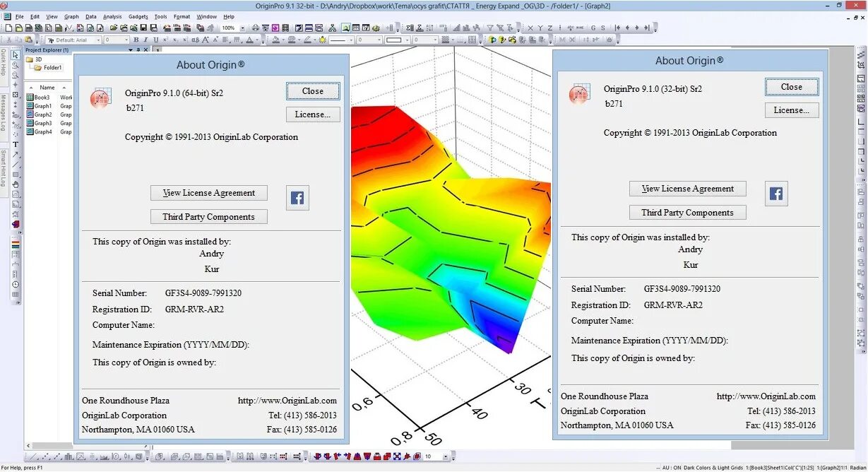Click the light/sun icon in style toolbar
The width and height of the screenshot is (868, 472).
[x=323, y=40]
